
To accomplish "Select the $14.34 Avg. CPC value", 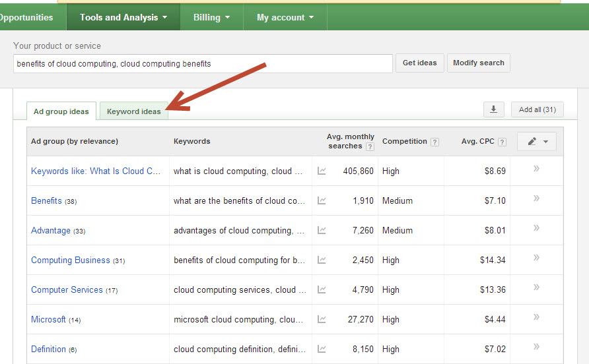I will (493, 260).
